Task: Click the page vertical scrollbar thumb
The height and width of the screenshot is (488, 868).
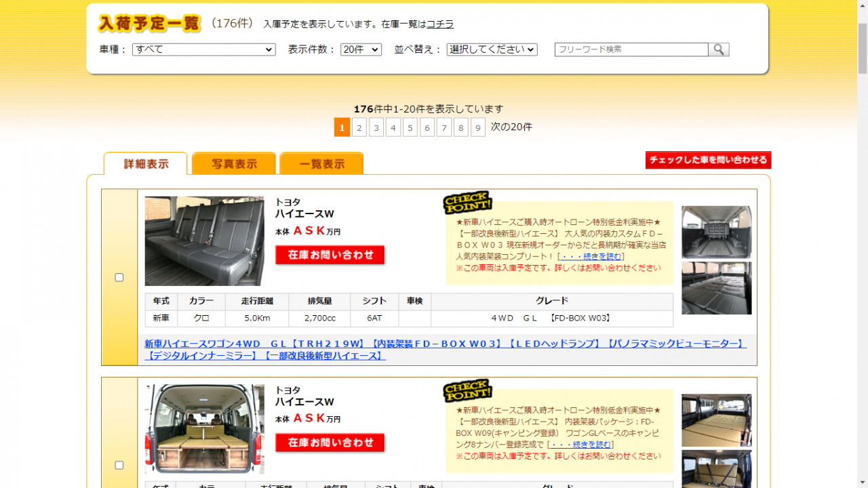Action: [x=863, y=47]
